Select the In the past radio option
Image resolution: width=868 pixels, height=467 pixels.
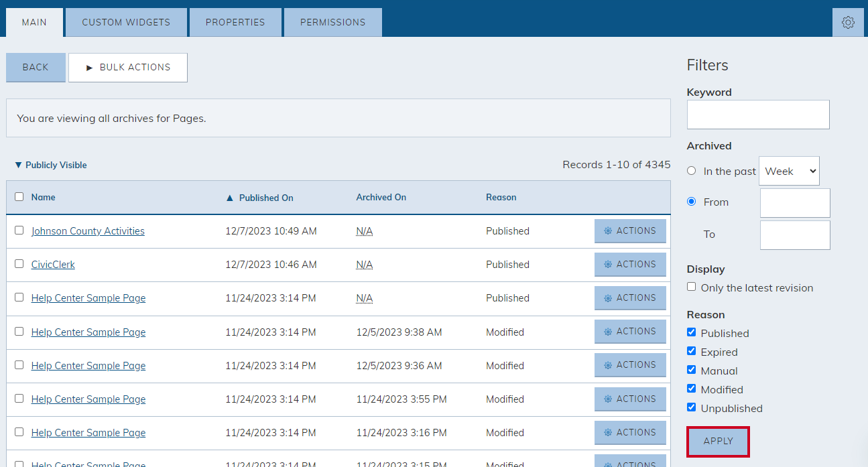[x=692, y=171]
